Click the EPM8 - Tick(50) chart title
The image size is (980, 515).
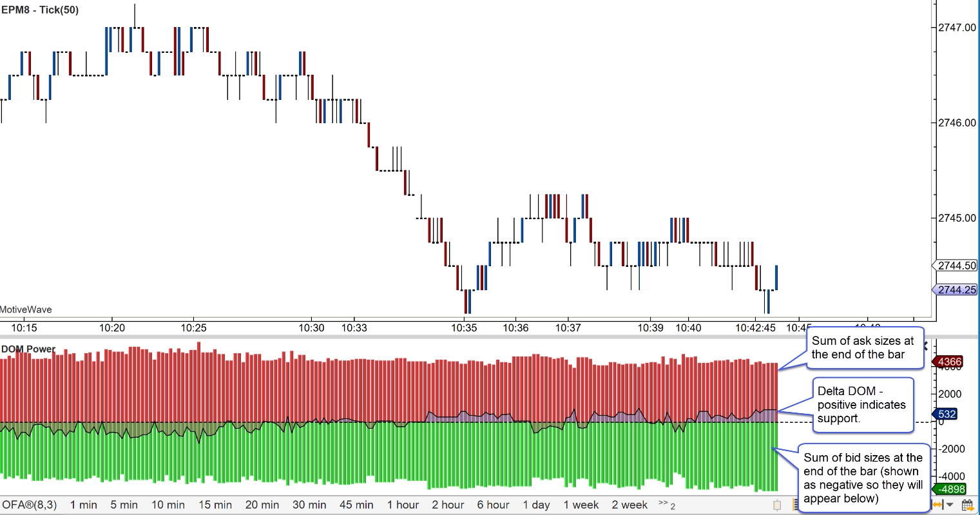click(40, 10)
